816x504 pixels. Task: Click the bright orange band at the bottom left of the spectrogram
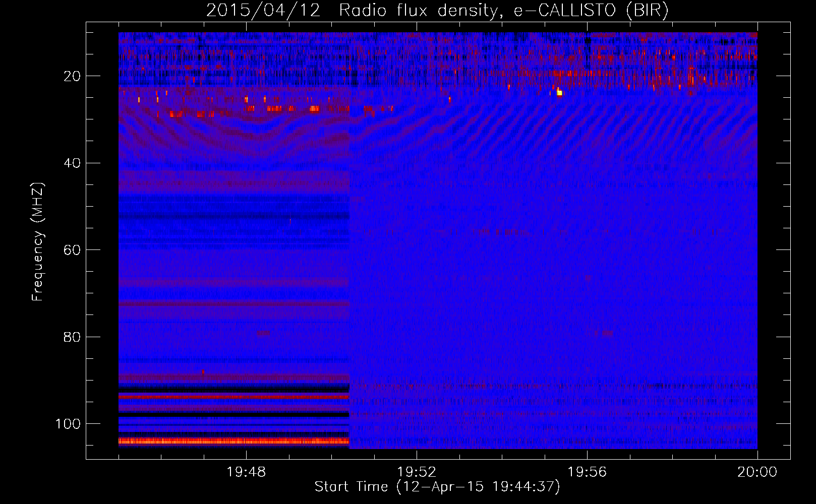(234, 441)
